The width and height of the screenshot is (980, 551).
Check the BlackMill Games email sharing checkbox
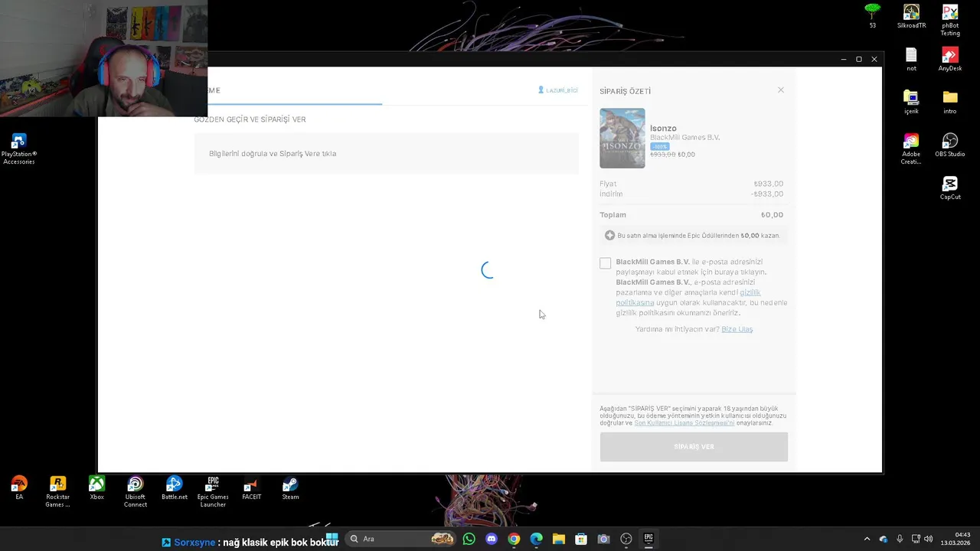606,263
